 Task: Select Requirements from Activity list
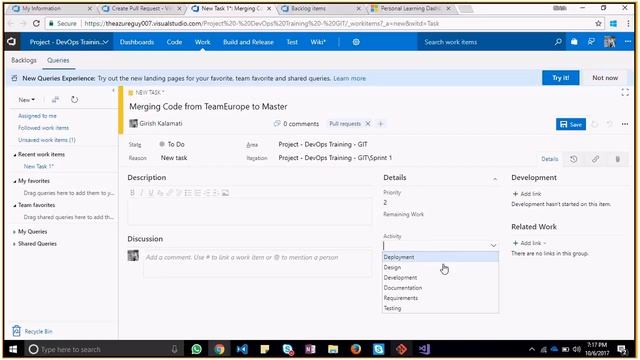pyautogui.click(x=440, y=298)
